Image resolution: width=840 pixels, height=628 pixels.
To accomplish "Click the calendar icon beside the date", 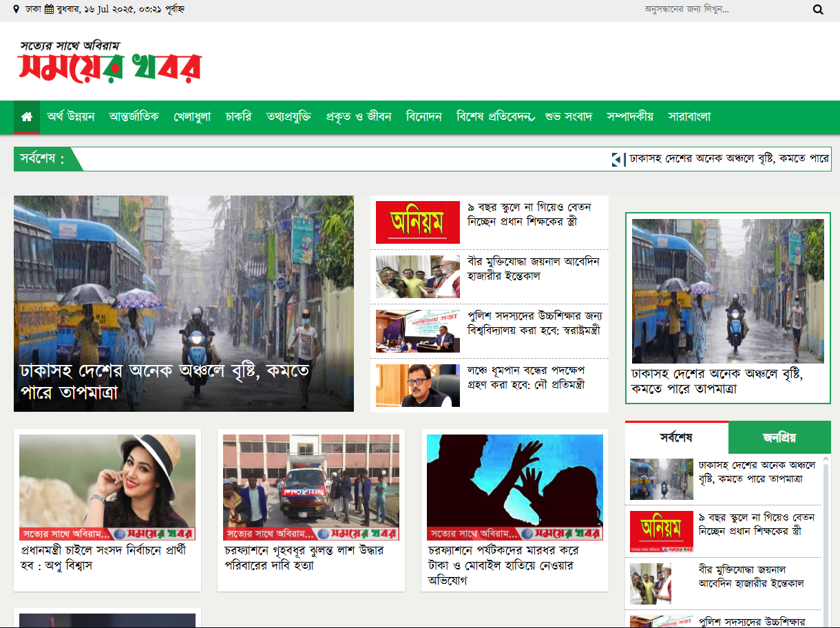I will point(49,10).
